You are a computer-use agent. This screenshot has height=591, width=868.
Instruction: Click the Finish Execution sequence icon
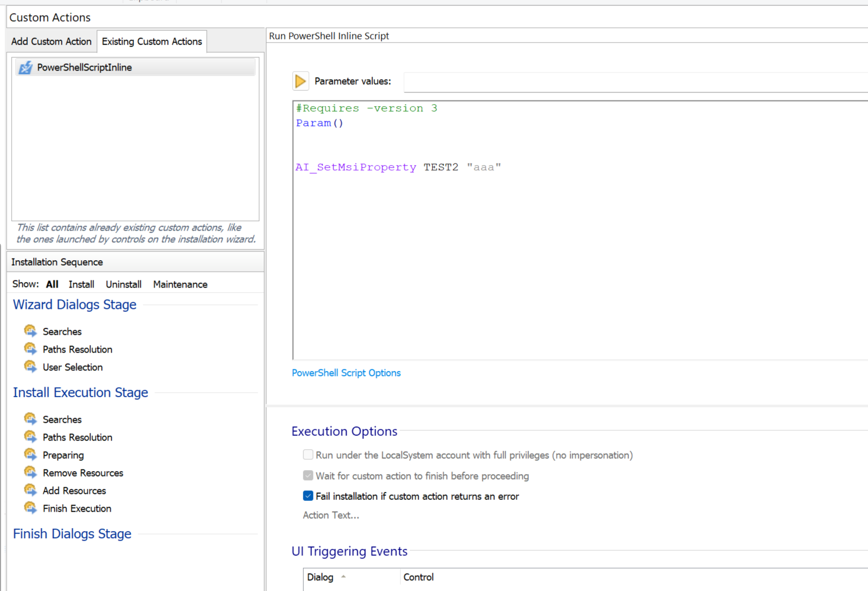pos(30,508)
